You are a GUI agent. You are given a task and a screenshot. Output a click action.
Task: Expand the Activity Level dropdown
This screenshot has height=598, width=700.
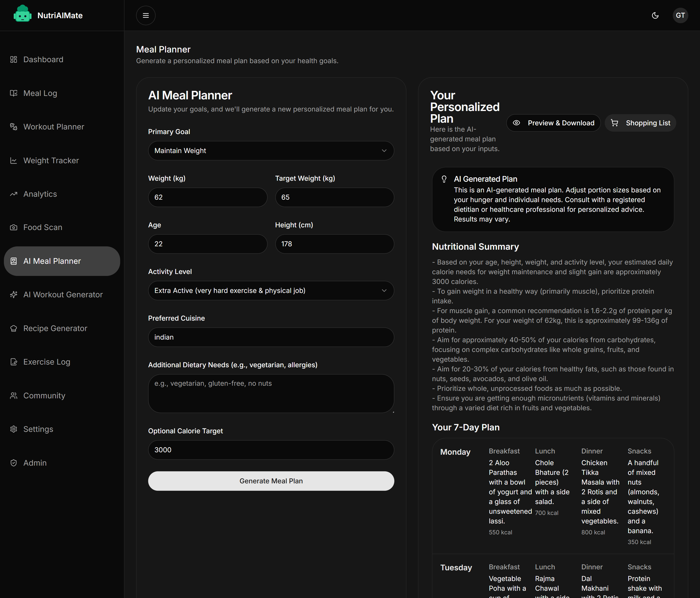[x=271, y=291]
